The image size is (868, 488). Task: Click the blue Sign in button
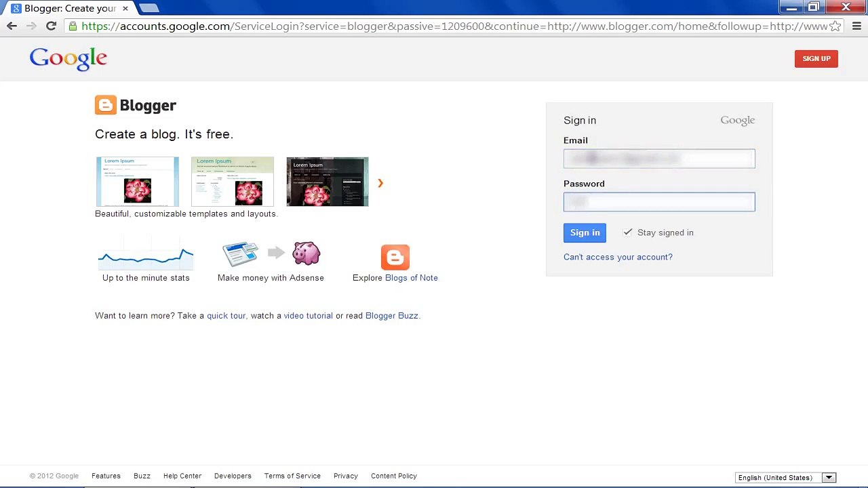pos(585,233)
